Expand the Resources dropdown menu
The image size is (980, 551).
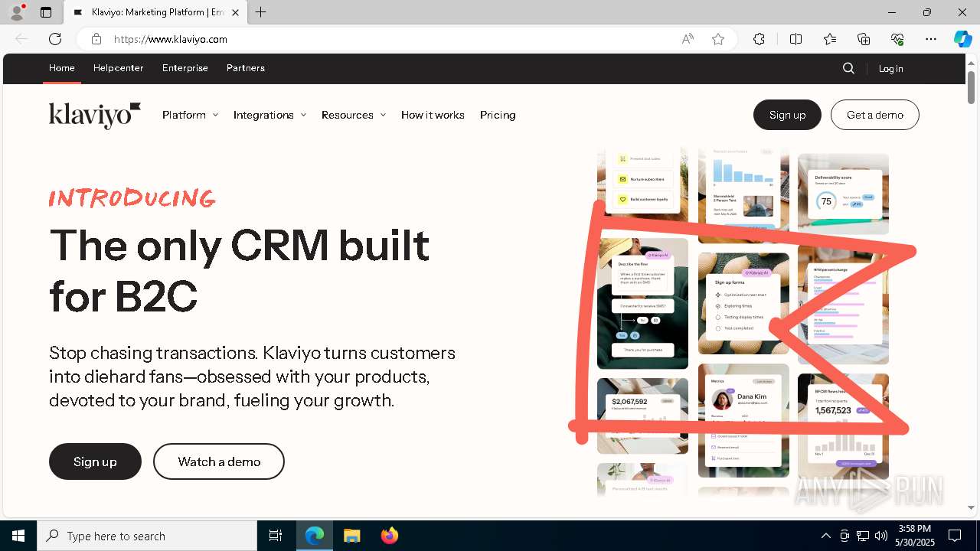click(x=354, y=115)
